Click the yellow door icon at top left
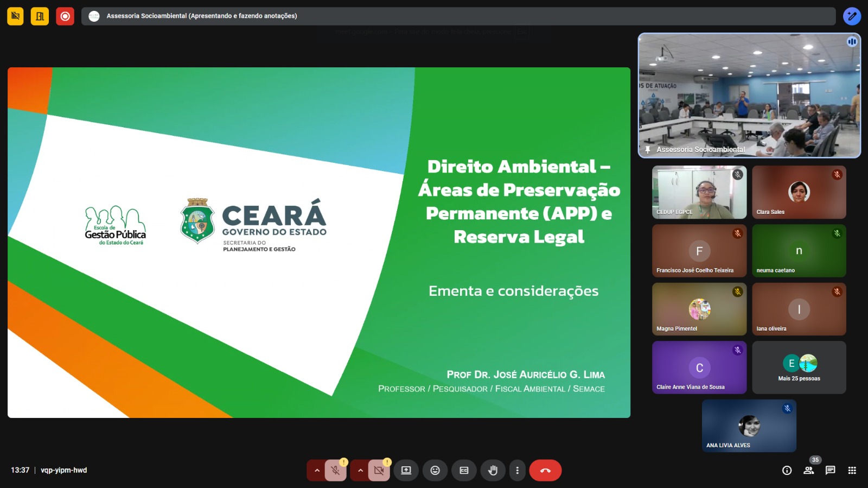 [x=40, y=16]
